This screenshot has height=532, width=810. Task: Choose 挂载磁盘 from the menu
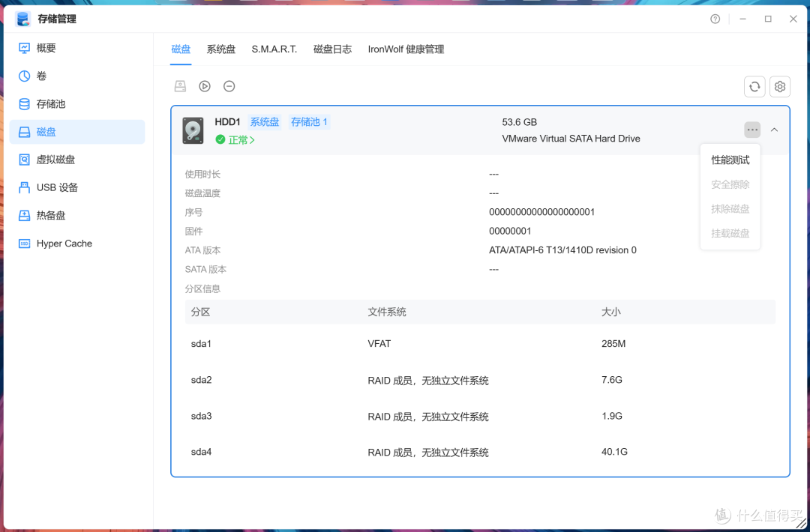[730, 233]
